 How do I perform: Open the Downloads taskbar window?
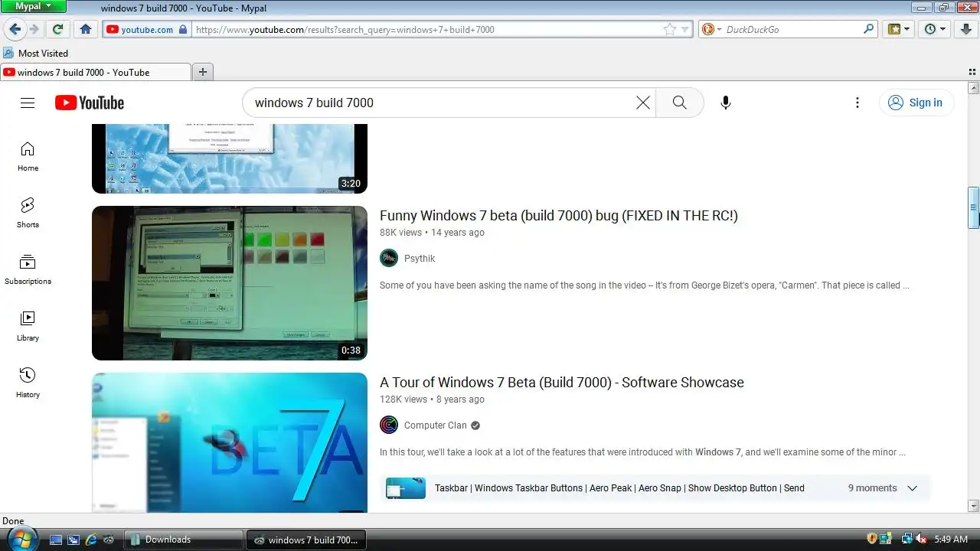(x=183, y=540)
